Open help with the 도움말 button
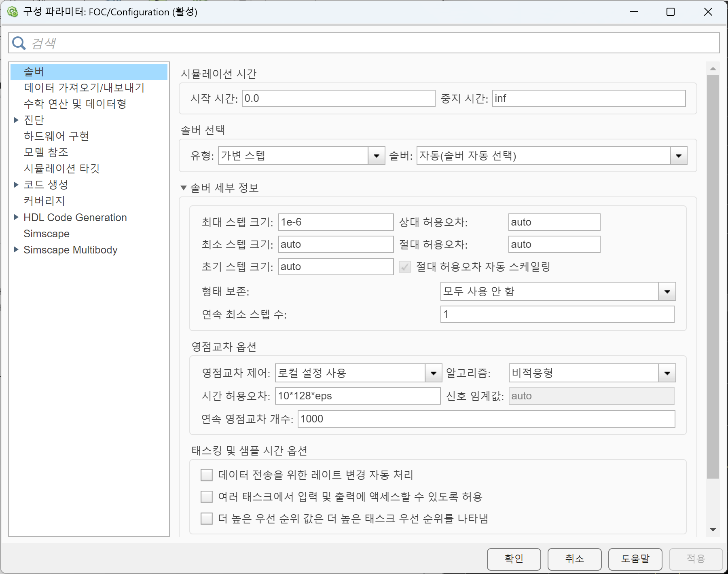The width and height of the screenshot is (728, 574). pos(635,559)
